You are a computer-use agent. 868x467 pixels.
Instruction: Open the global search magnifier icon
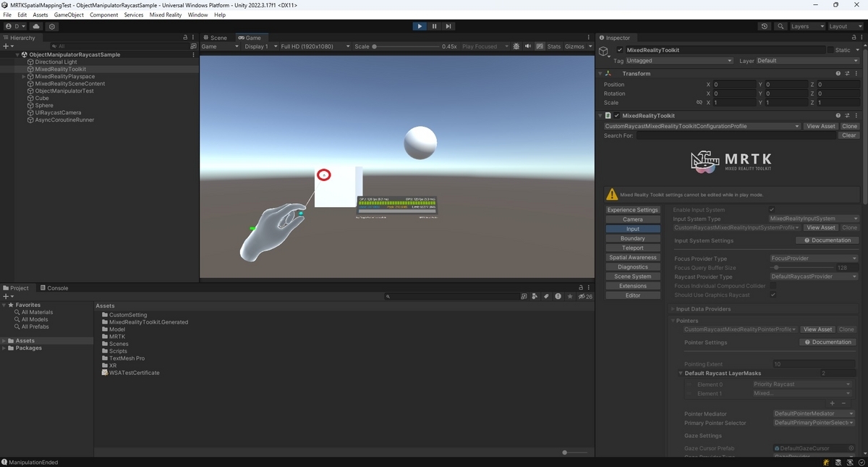(780, 26)
